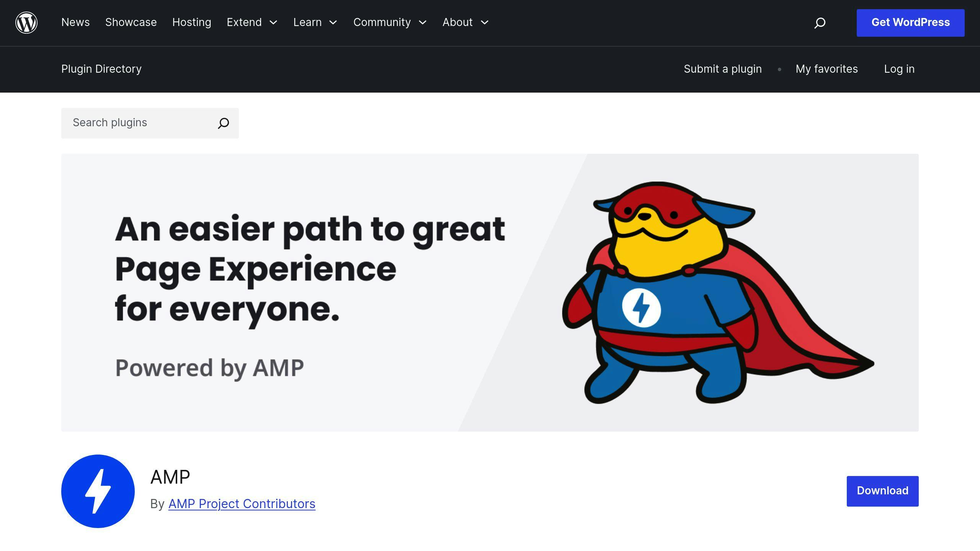
Task: Open the News menu item
Action: click(x=75, y=23)
